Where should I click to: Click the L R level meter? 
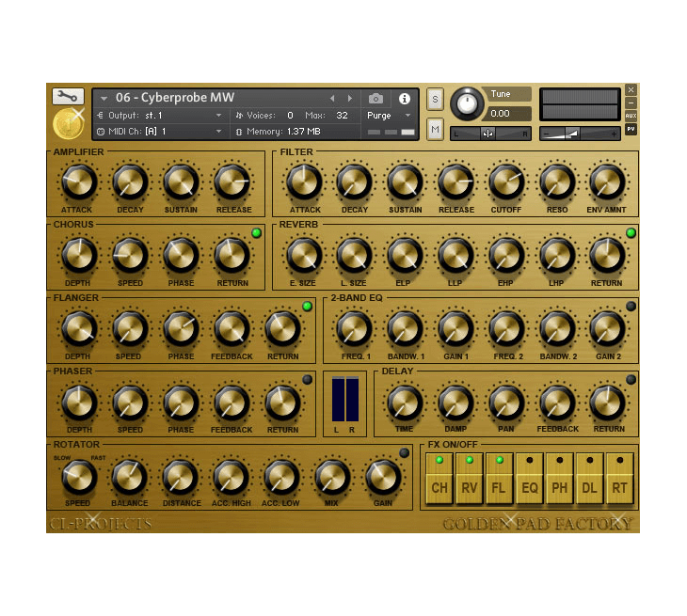coord(344,399)
